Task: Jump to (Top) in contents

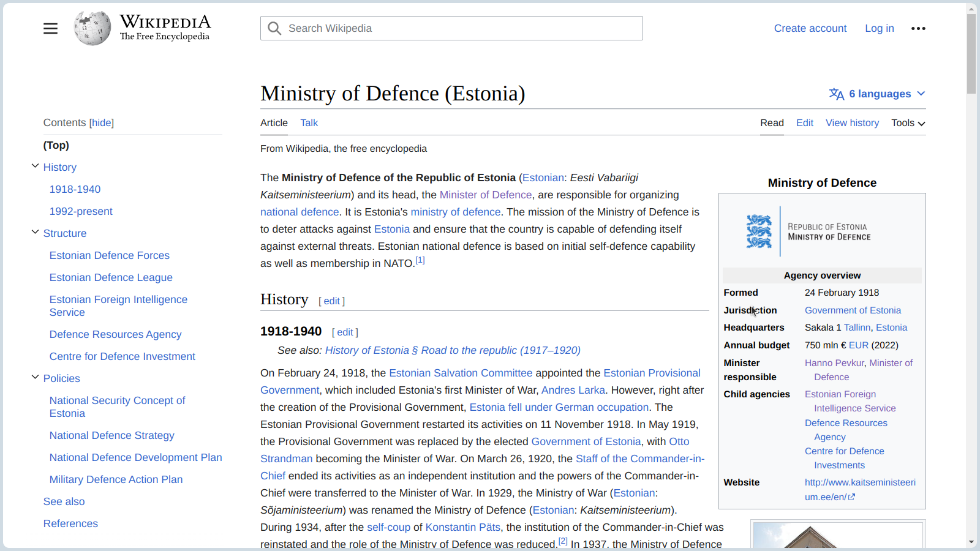Action: tap(56, 145)
